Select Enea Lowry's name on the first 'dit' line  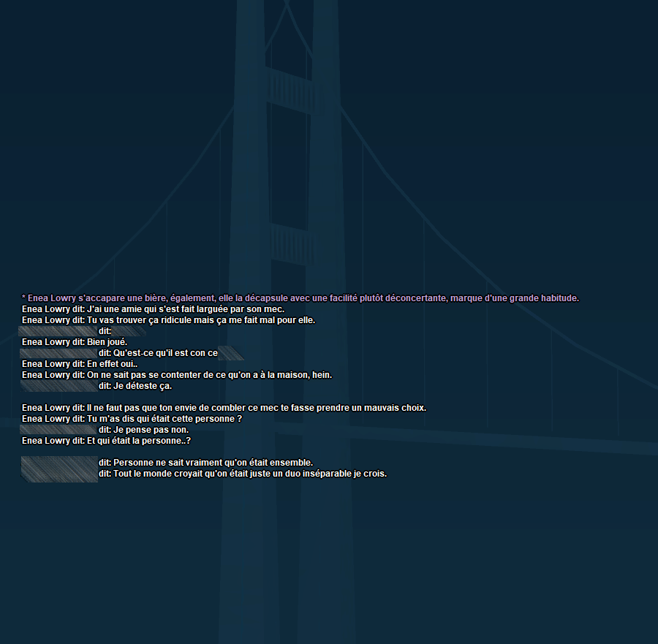[x=42, y=309]
